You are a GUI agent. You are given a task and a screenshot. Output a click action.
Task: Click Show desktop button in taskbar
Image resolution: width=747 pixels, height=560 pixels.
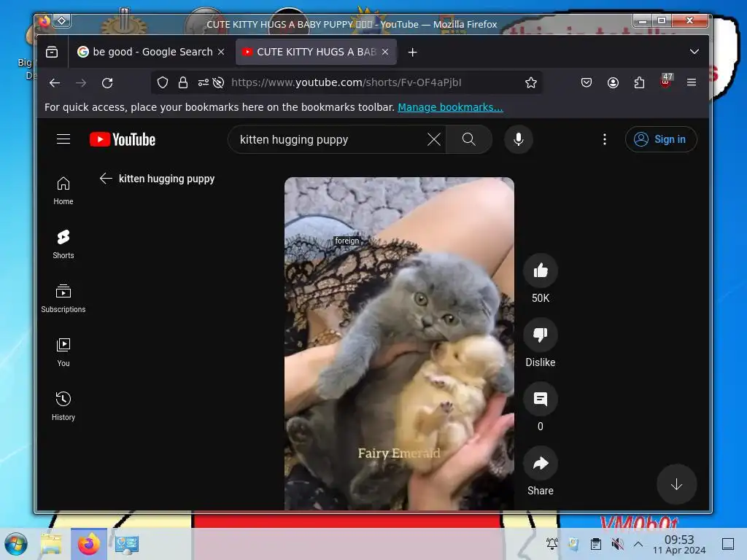[x=727, y=544]
